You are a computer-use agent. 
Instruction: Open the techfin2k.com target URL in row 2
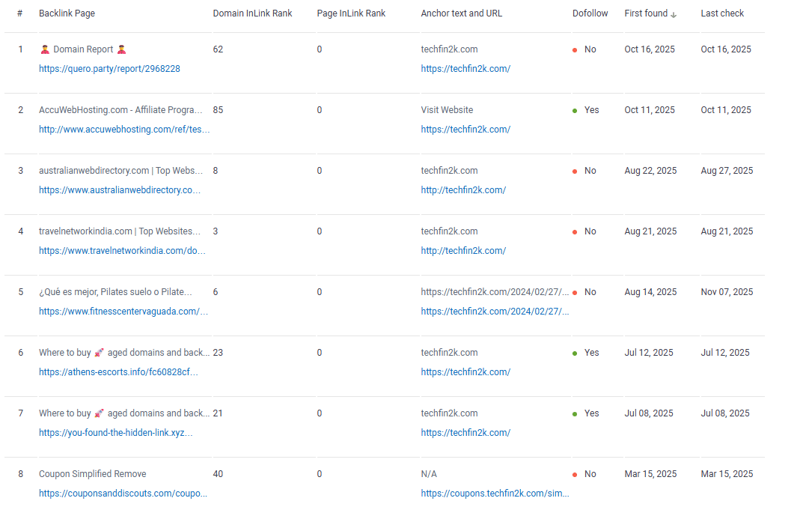[x=465, y=129]
